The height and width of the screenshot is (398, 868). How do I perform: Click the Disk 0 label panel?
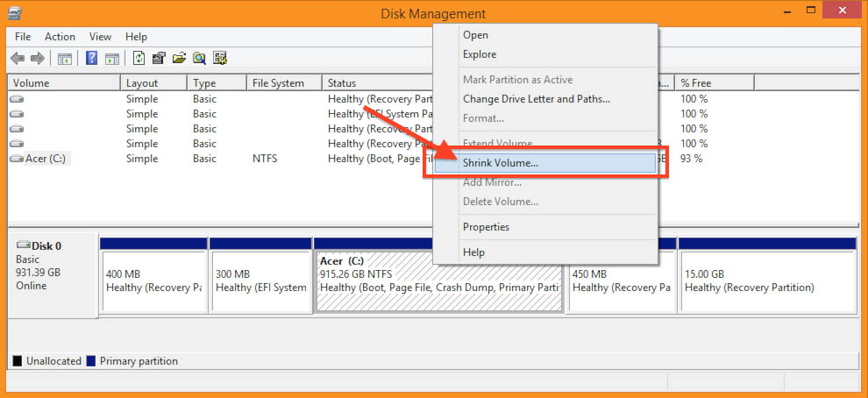tap(53, 275)
